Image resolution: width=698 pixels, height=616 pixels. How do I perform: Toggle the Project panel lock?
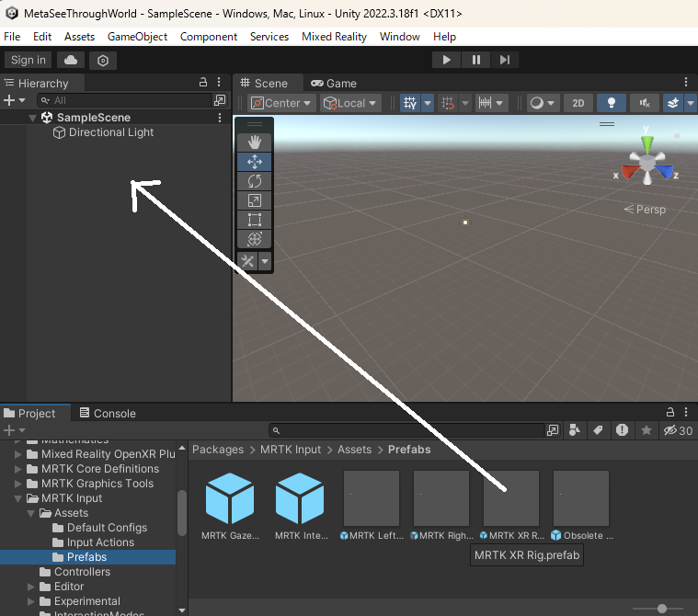[x=670, y=412]
